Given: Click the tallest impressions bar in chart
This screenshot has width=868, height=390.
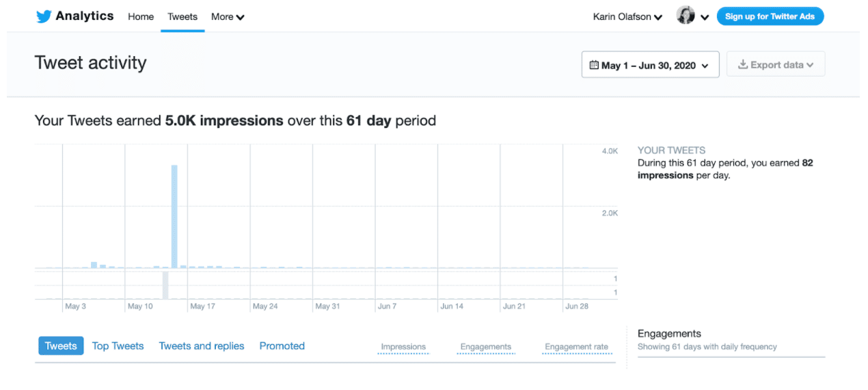Looking at the screenshot, I should [174, 216].
